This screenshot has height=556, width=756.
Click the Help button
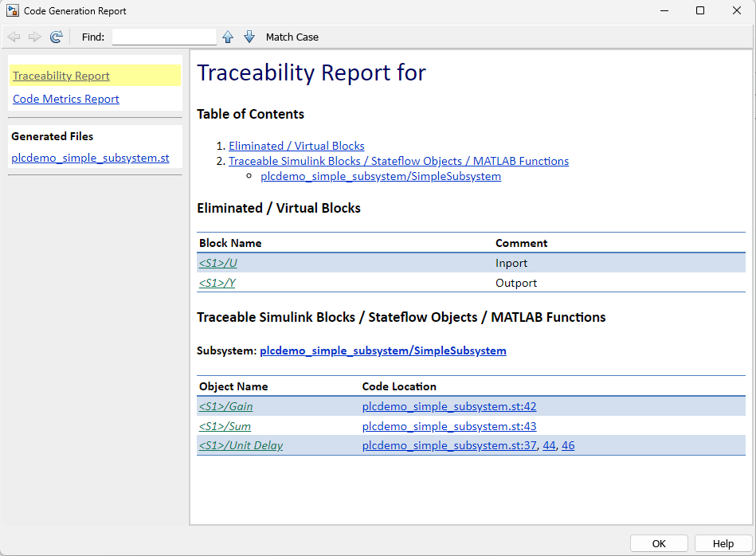point(723,543)
